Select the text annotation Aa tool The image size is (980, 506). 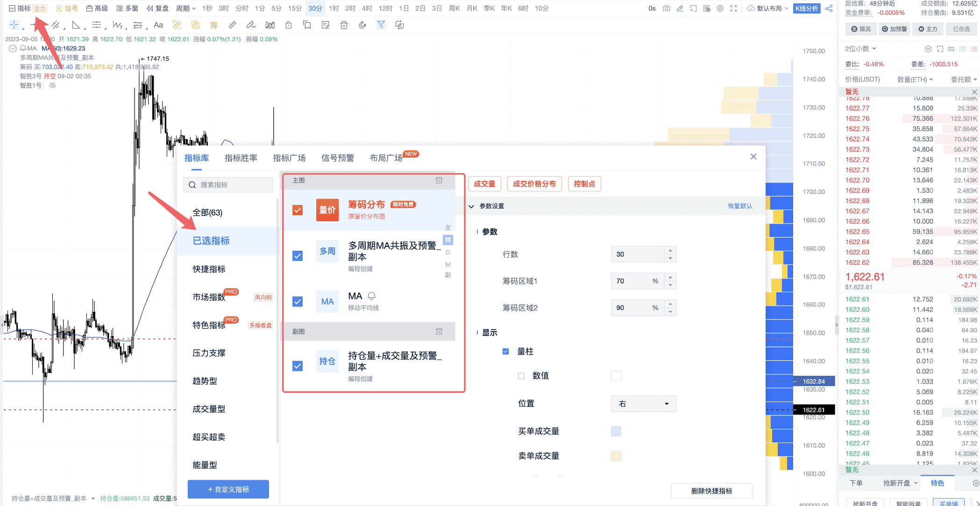coord(158,25)
